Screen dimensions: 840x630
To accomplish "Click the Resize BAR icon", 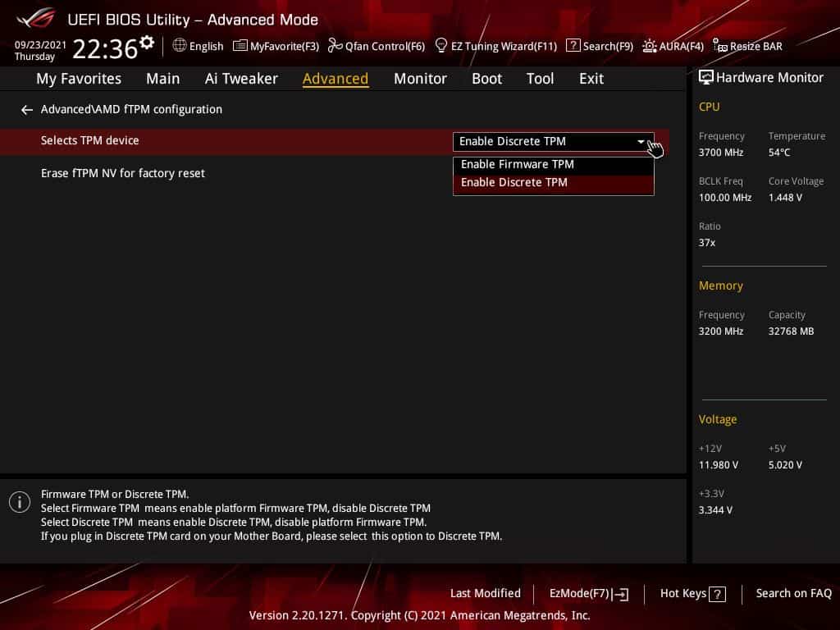I will click(x=720, y=46).
